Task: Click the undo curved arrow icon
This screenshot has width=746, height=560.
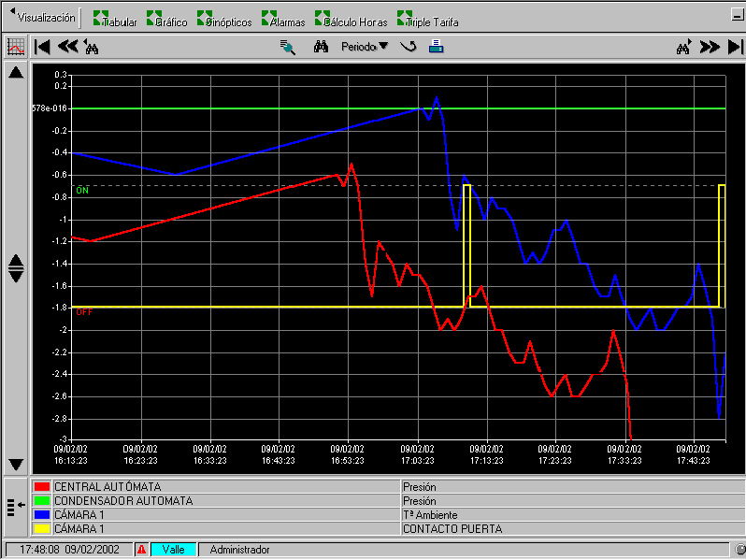Action: 409,47
